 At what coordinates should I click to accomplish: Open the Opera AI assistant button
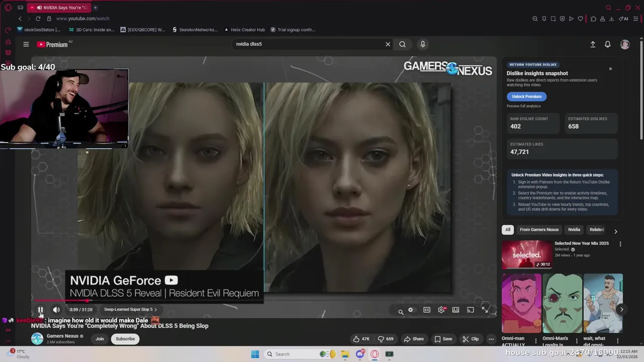tap(624, 19)
